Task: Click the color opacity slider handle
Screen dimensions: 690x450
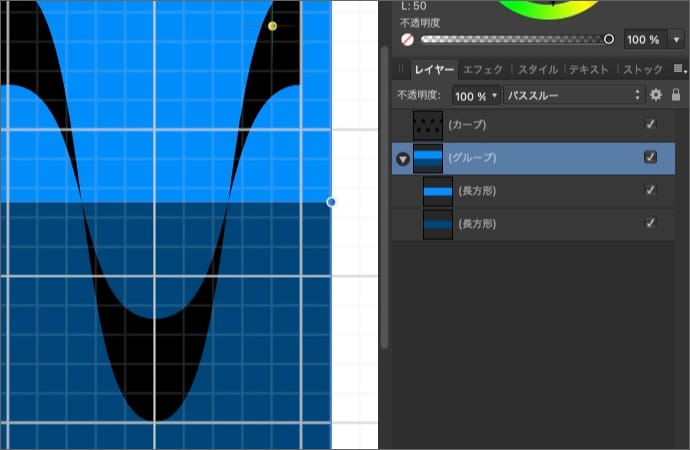Action: (609, 40)
